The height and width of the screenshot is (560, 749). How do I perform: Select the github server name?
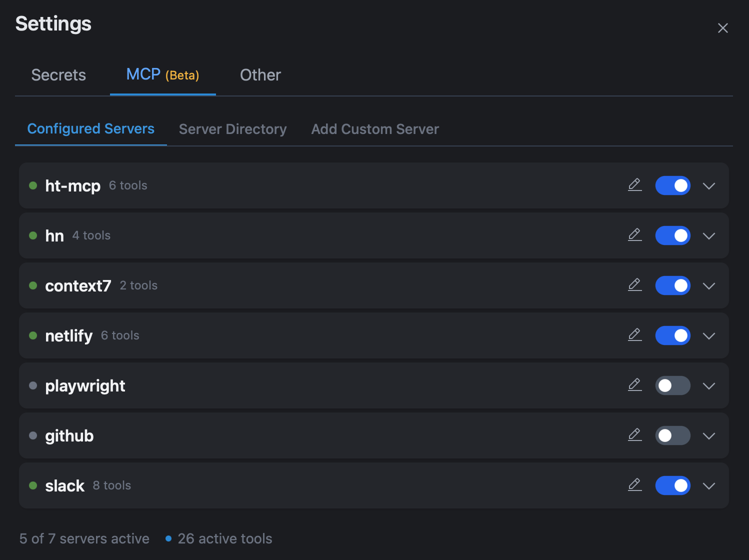[x=69, y=436]
